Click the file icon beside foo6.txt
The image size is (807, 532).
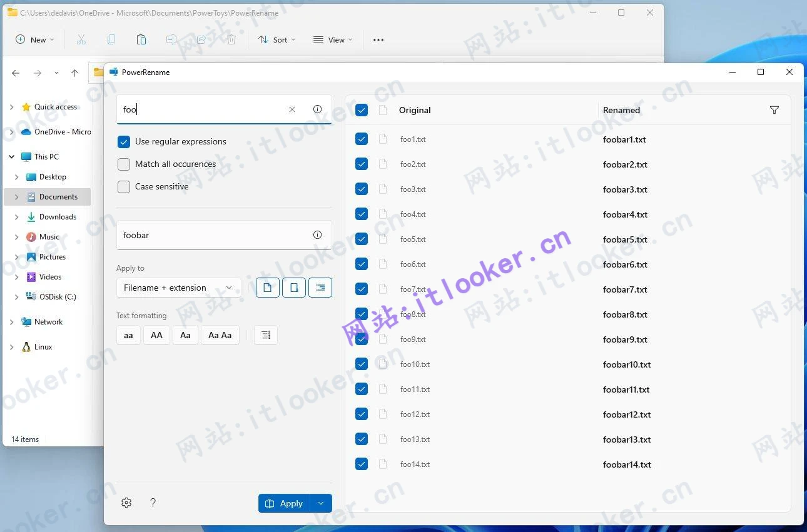[383, 264]
